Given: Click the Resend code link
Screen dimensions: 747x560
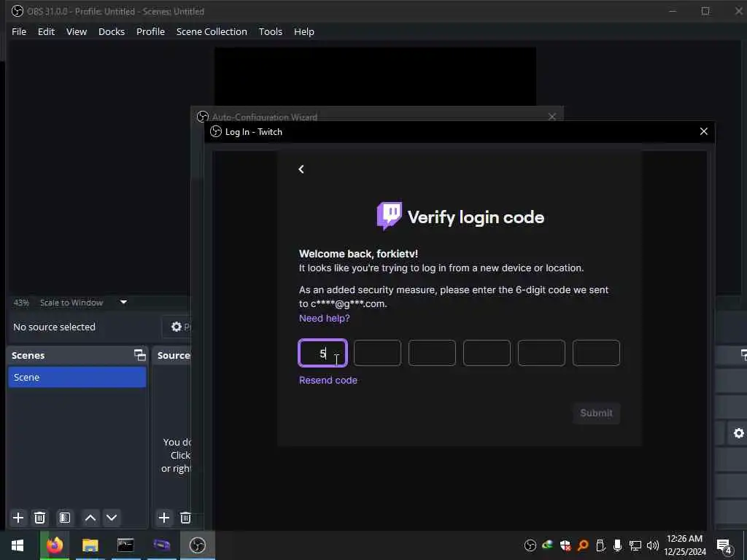Looking at the screenshot, I should pyautogui.click(x=328, y=380).
